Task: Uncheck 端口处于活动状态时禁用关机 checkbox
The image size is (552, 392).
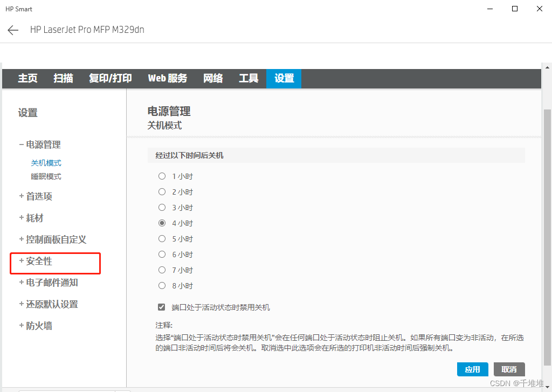Action: click(162, 307)
